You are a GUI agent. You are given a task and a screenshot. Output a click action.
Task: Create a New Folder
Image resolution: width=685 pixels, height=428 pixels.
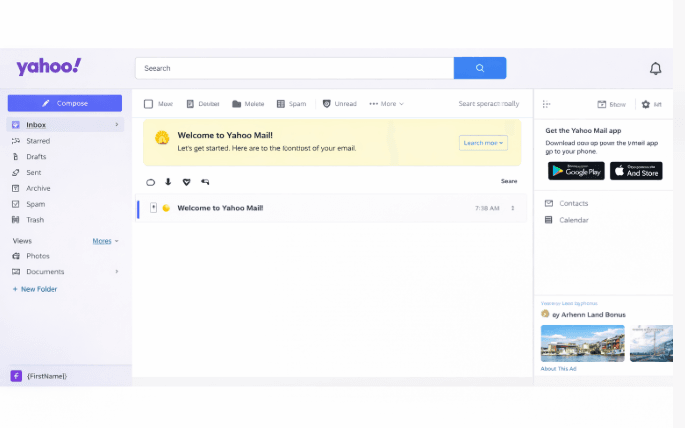(35, 289)
